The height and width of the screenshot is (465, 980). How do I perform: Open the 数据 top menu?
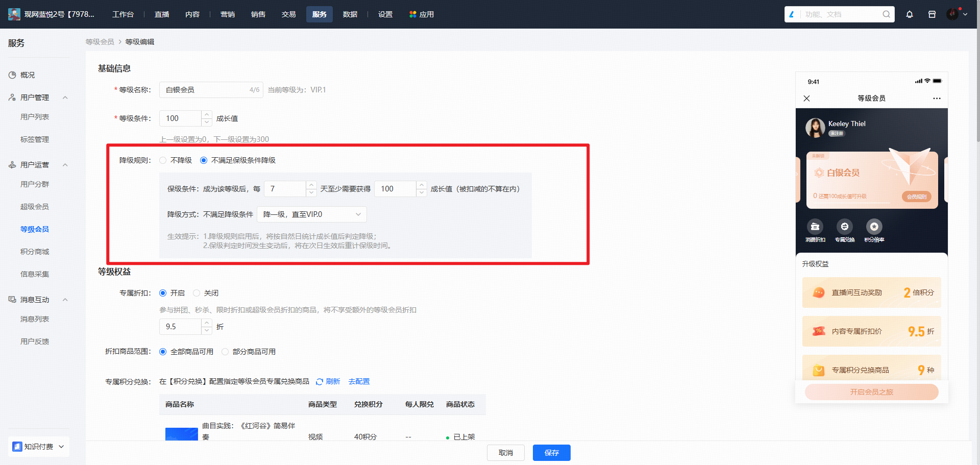click(350, 14)
